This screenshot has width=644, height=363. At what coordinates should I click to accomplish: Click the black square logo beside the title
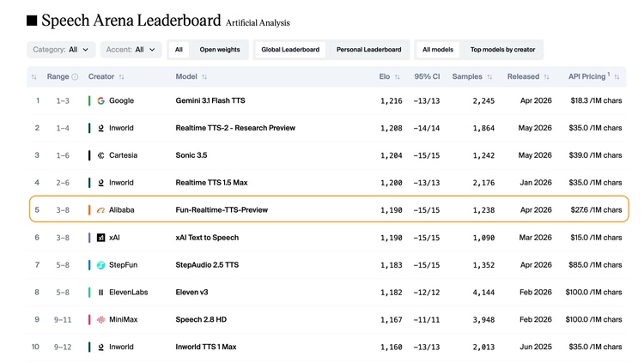(x=32, y=21)
